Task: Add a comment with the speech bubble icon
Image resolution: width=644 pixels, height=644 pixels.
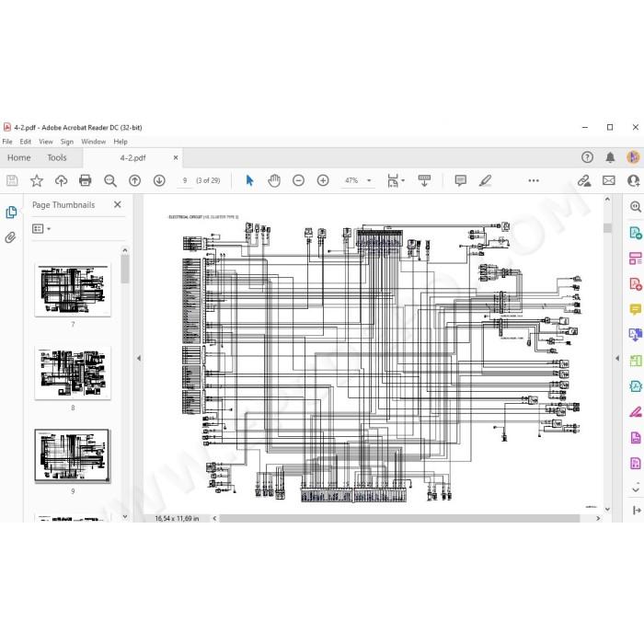Action: tap(460, 180)
